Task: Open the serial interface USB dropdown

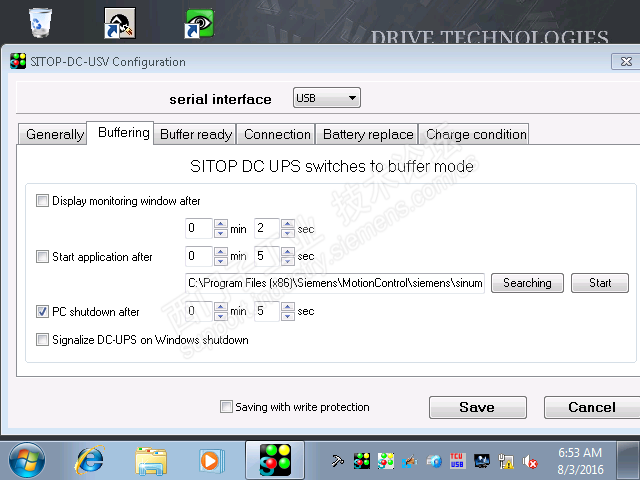Action: [x=327, y=98]
